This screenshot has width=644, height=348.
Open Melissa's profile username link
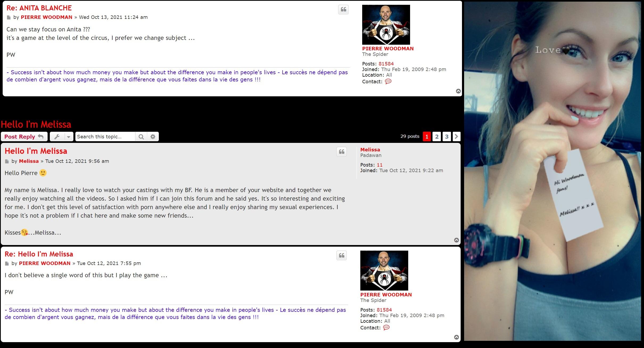(x=370, y=150)
